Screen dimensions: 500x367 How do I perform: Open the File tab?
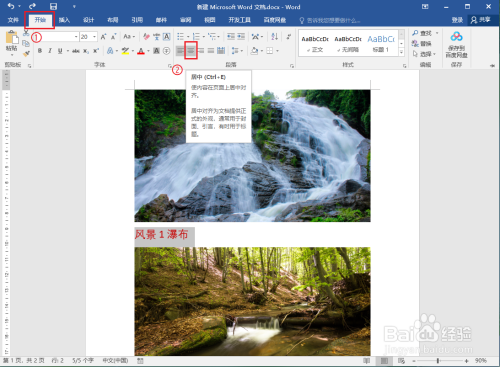coord(13,20)
